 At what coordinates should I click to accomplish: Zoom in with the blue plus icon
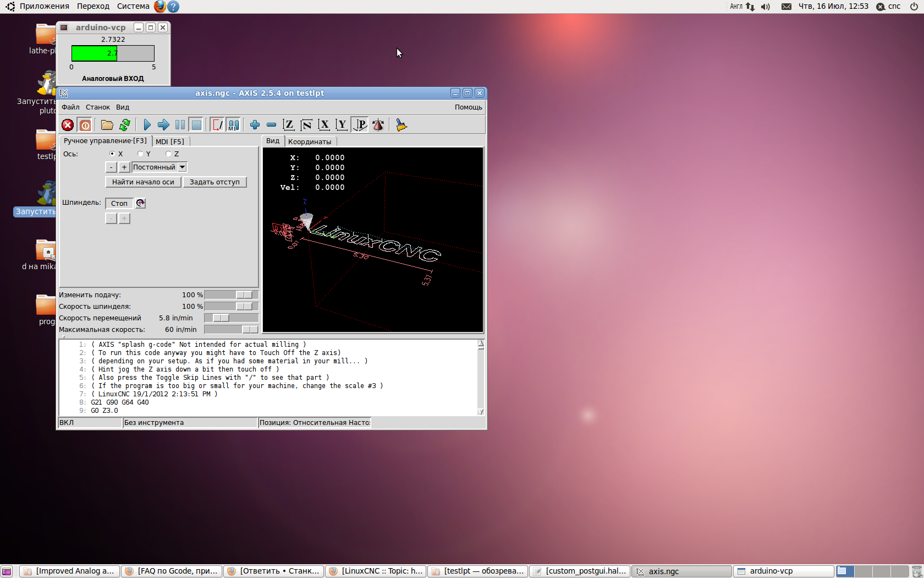[255, 125]
